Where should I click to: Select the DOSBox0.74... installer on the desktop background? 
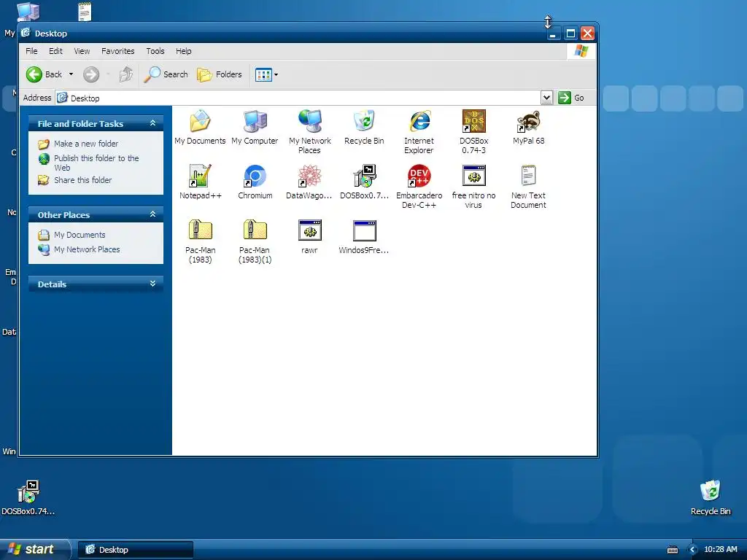pos(28,497)
